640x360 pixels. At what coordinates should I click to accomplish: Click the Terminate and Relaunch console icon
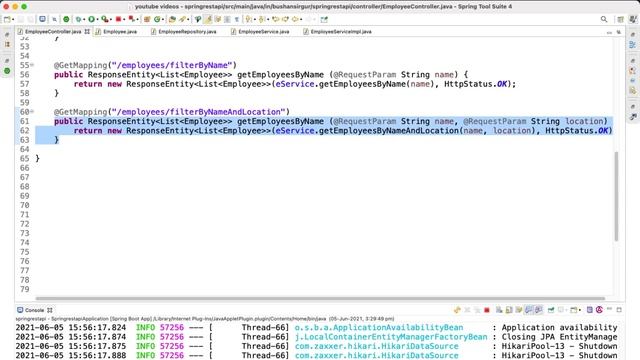458,310
